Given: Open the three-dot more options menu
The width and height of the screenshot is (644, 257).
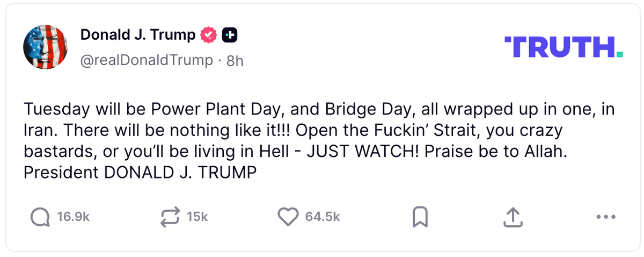Looking at the screenshot, I should (605, 217).
